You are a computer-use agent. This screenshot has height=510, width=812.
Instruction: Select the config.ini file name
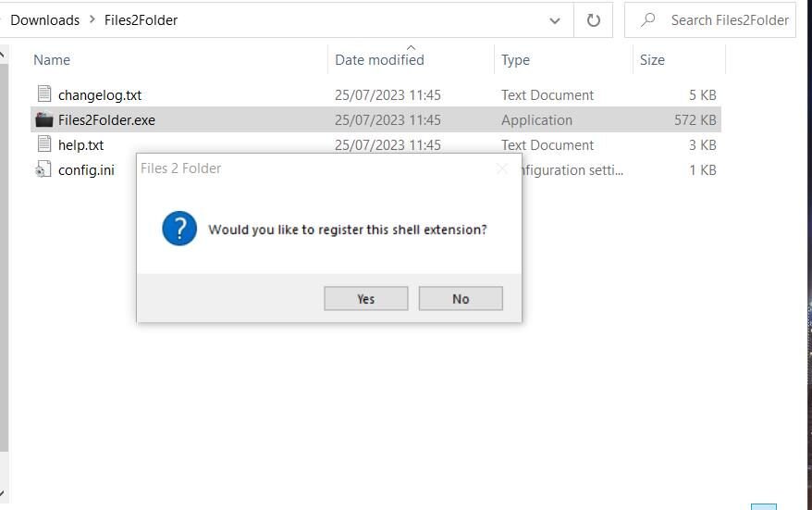click(x=87, y=169)
